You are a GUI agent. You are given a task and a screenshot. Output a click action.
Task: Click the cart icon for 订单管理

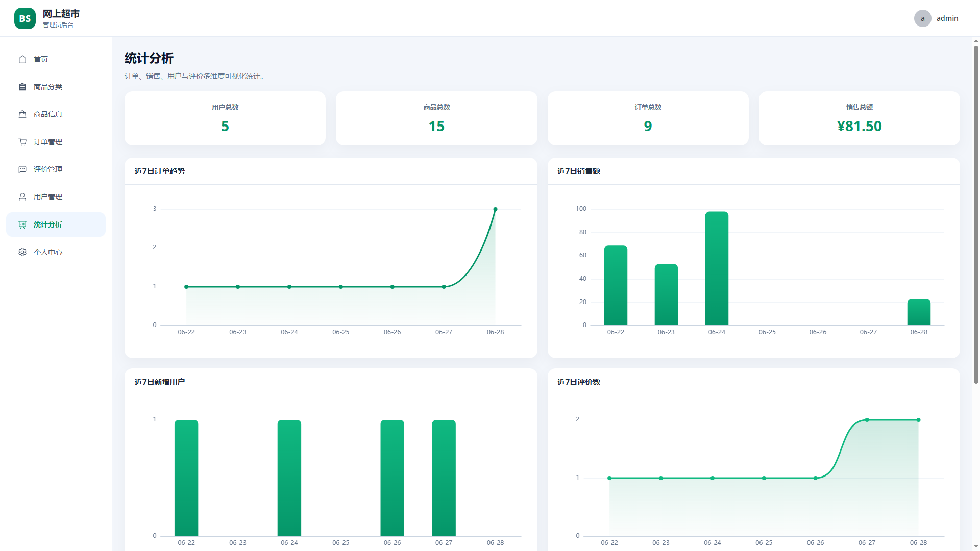(22, 142)
